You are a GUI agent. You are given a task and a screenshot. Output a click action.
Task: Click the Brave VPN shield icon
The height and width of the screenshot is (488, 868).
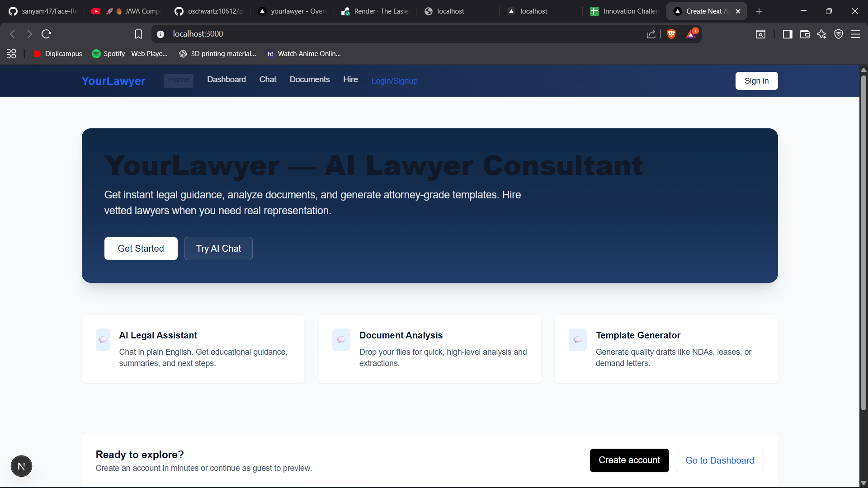[839, 34]
